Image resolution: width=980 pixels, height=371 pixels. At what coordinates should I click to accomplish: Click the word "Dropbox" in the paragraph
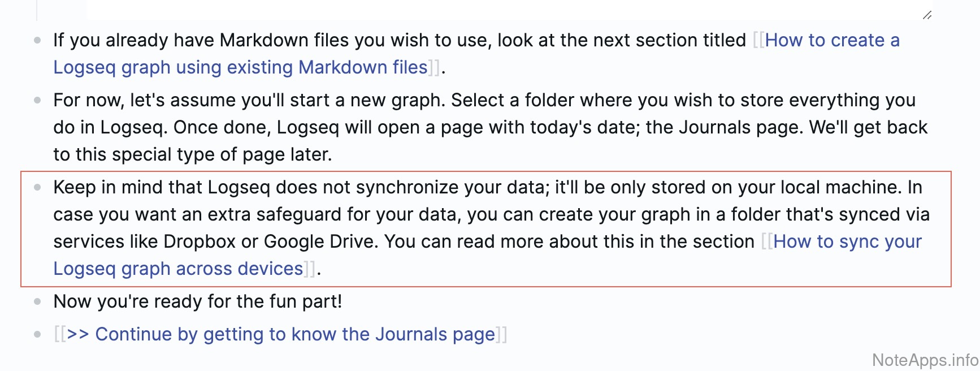(199, 241)
